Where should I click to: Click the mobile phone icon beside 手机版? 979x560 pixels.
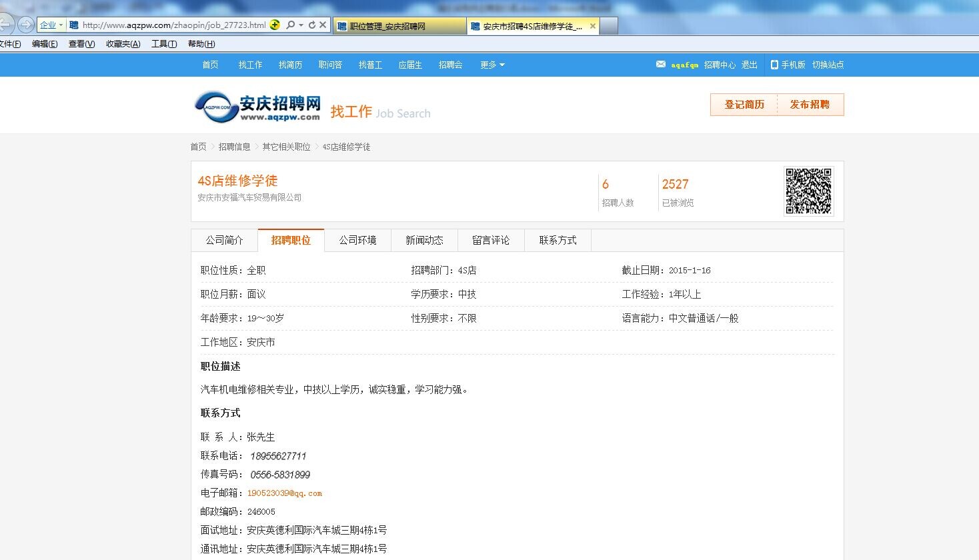click(774, 65)
